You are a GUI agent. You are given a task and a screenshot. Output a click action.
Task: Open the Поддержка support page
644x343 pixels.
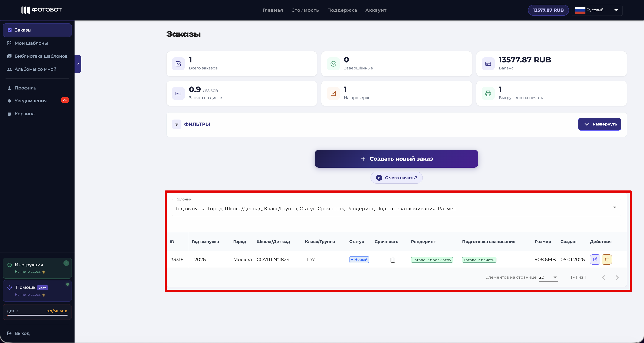point(342,10)
